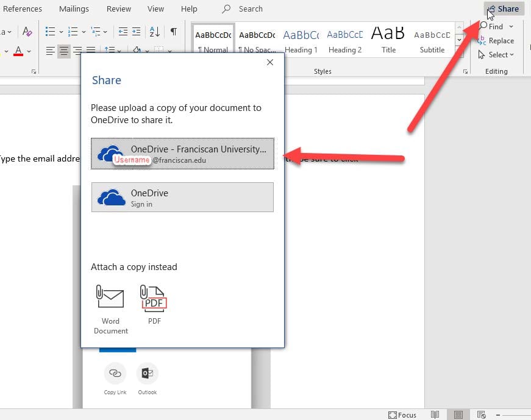Switch to the Review tab
This screenshot has width=531, height=420.
click(118, 9)
